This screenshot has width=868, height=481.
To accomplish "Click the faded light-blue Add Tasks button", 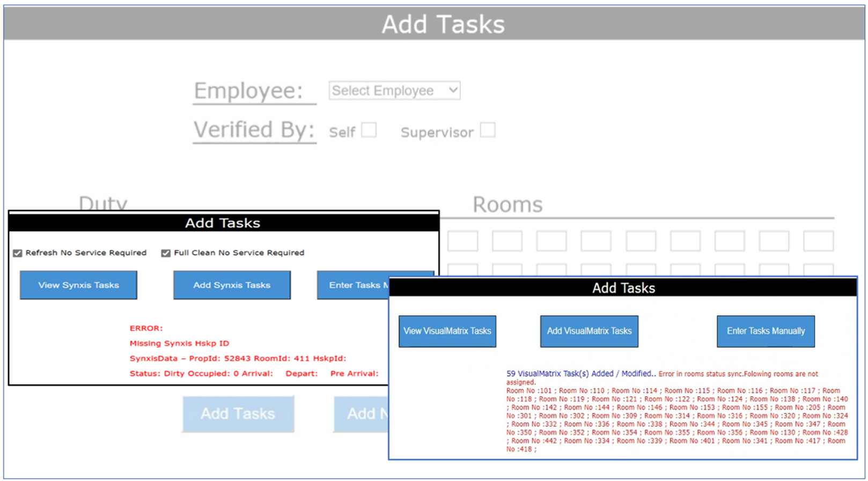I will (x=238, y=414).
